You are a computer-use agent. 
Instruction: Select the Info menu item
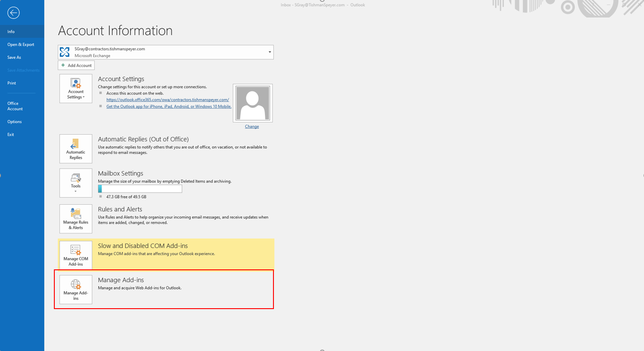click(x=11, y=32)
